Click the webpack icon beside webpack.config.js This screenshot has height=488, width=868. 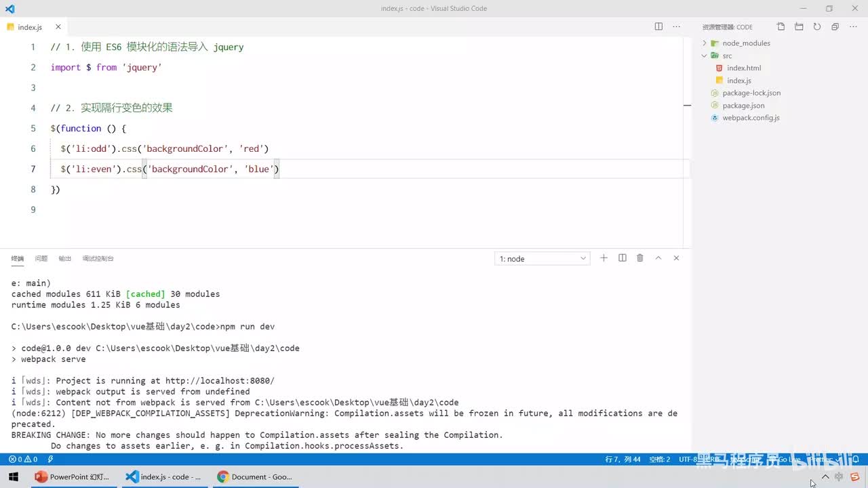pyautogui.click(x=715, y=117)
